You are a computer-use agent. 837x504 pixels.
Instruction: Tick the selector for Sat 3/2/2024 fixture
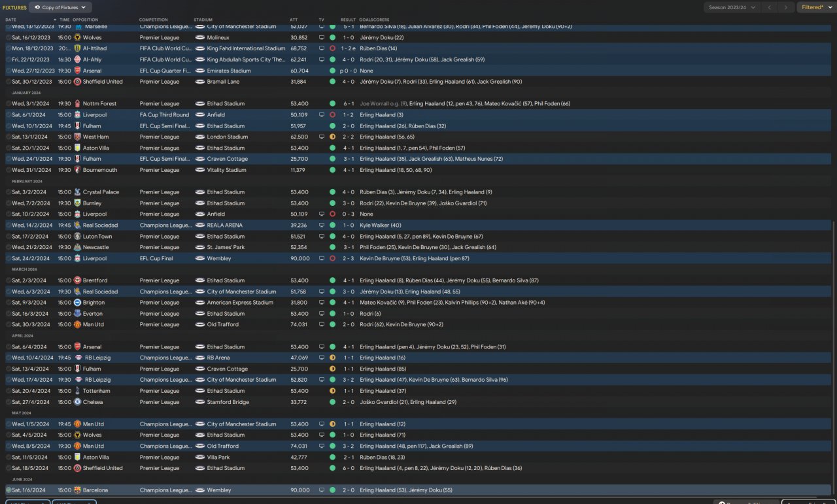tap(9, 192)
